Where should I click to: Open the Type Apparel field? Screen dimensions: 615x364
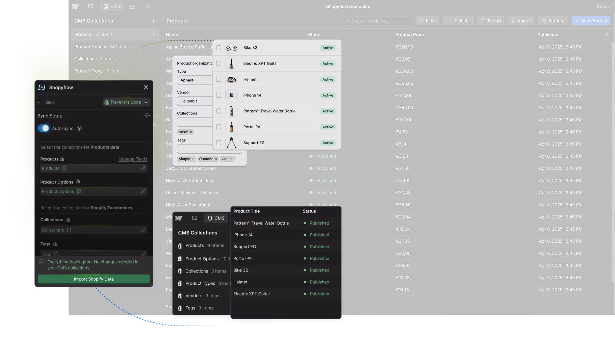[x=195, y=80]
